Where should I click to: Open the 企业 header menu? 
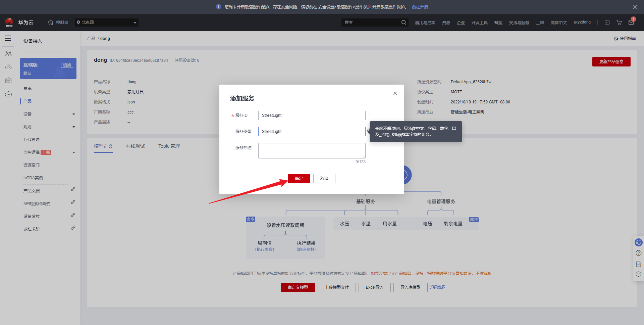[x=461, y=22]
